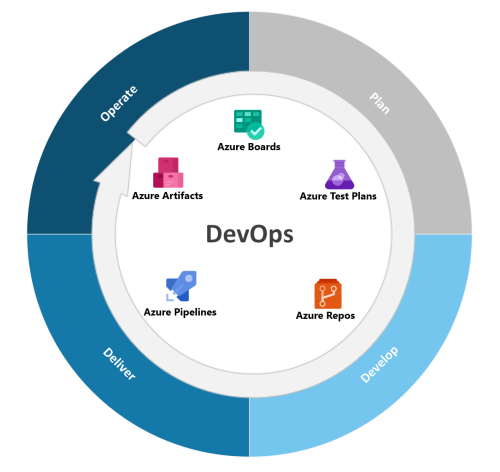Click the Azure Boards icon
This screenshot has height=472, width=500.
coord(249,124)
